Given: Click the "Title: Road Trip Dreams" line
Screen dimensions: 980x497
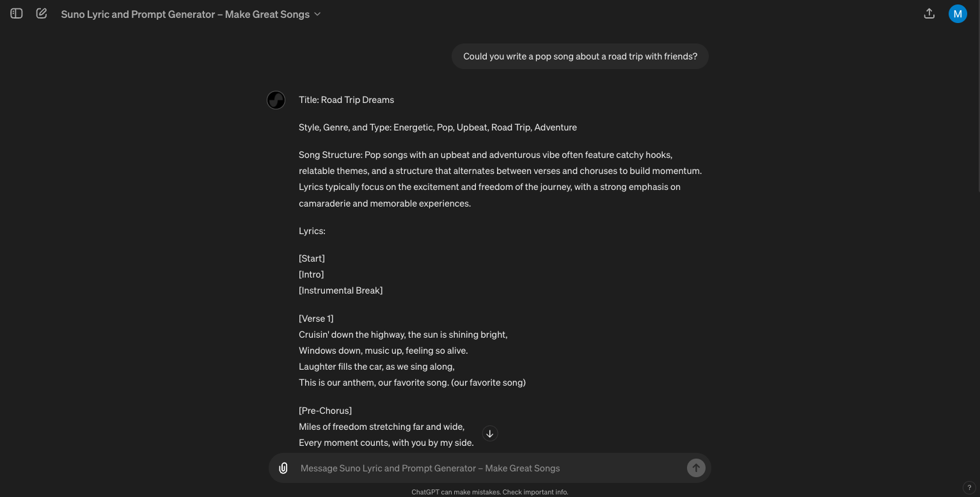Looking at the screenshot, I should pos(346,100).
